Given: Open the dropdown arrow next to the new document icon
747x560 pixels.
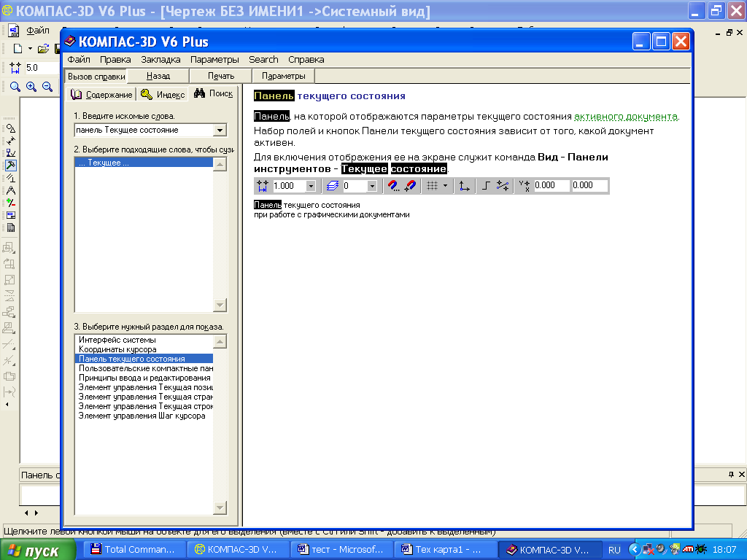Looking at the screenshot, I should (x=30, y=49).
